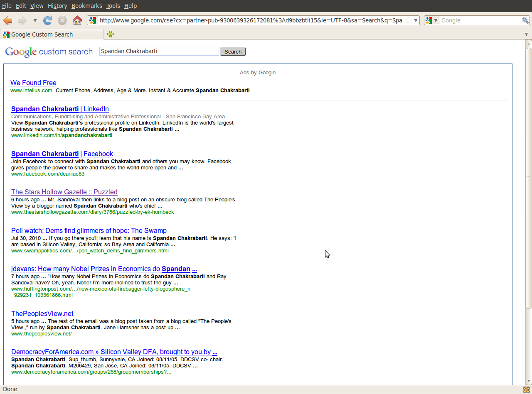Open the We Found Free ad link
Screen dimensions: 532x394
point(33,83)
